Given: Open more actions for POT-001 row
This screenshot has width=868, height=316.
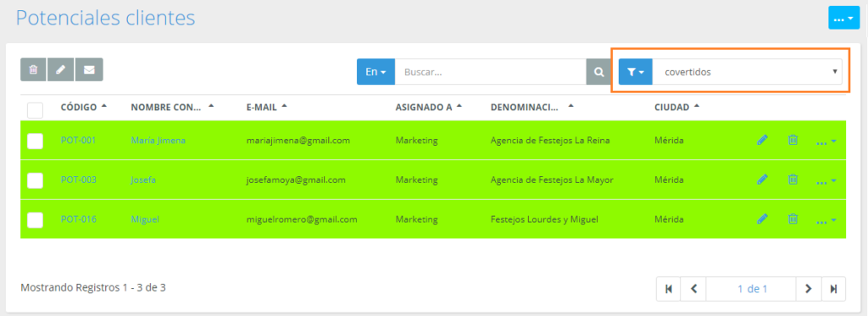Looking at the screenshot, I should click(826, 141).
